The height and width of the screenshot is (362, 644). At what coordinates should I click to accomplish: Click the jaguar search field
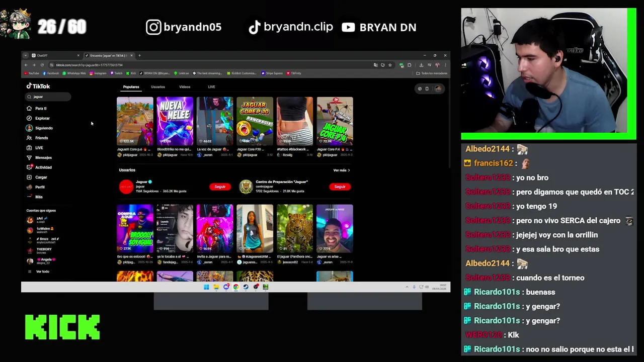tap(48, 97)
